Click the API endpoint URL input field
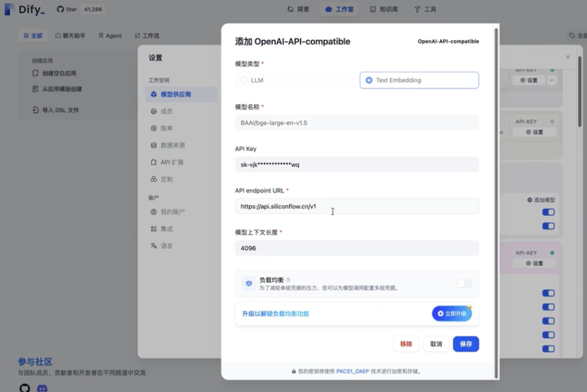Image resolution: width=587 pixels, height=392 pixels. tap(357, 206)
